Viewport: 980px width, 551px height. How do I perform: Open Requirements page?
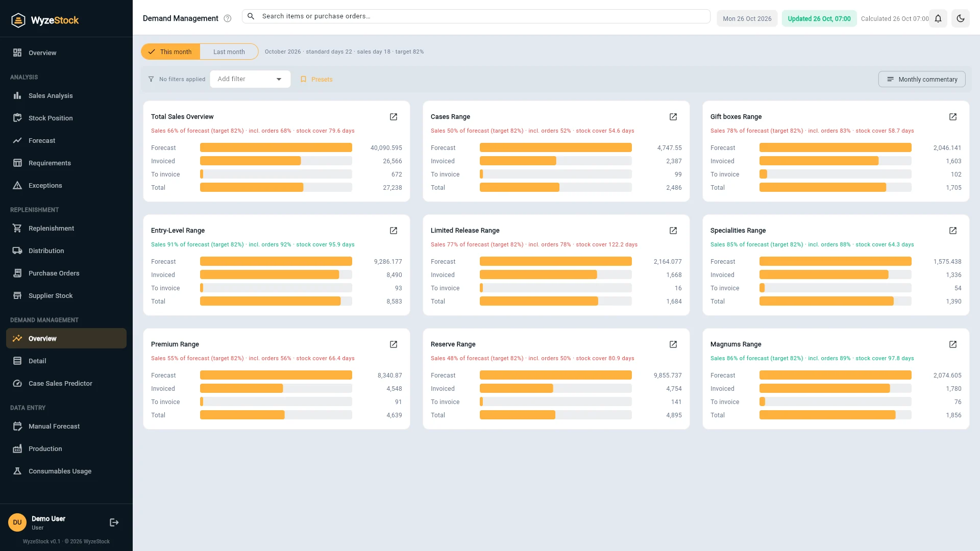pyautogui.click(x=66, y=163)
